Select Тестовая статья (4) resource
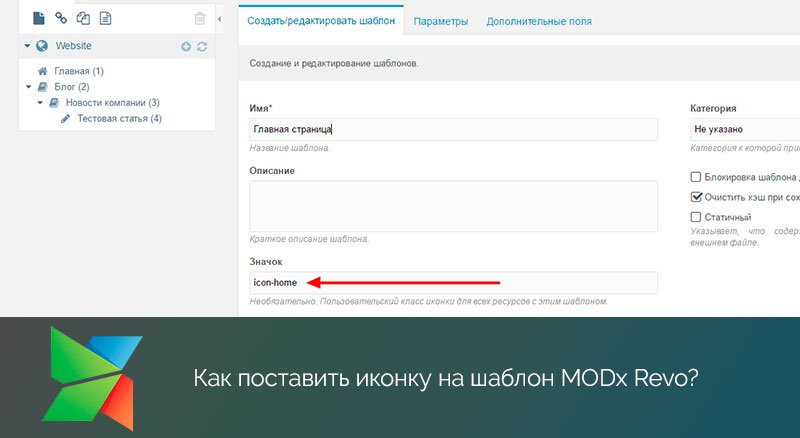The image size is (800, 438). click(119, 118)
